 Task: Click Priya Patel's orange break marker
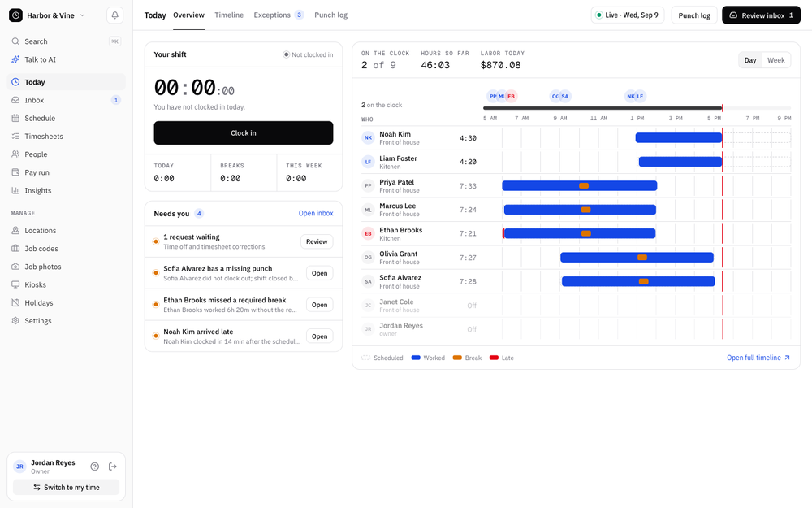[584, 185]
